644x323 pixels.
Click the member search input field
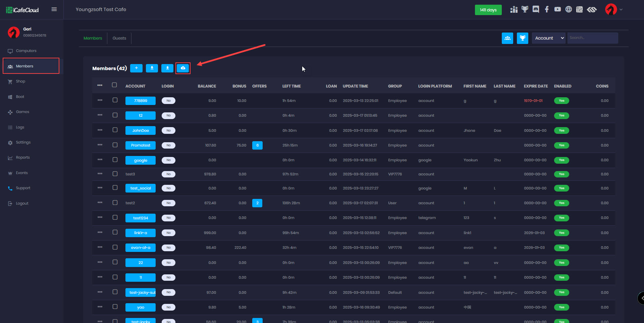tap(592, 38)
